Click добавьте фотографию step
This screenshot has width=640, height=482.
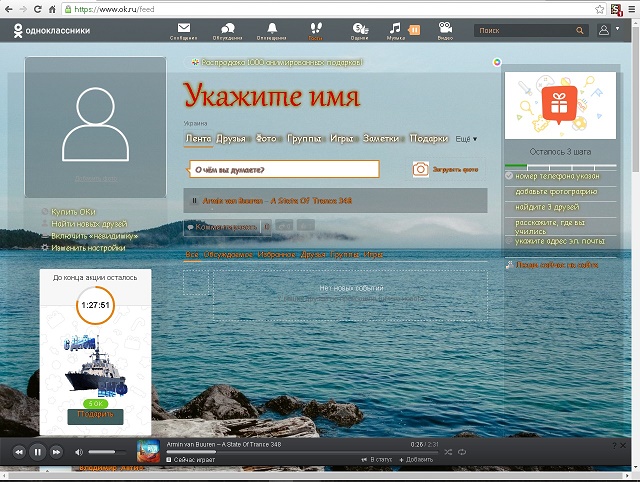pyautogui.click(x=556, y=191)
